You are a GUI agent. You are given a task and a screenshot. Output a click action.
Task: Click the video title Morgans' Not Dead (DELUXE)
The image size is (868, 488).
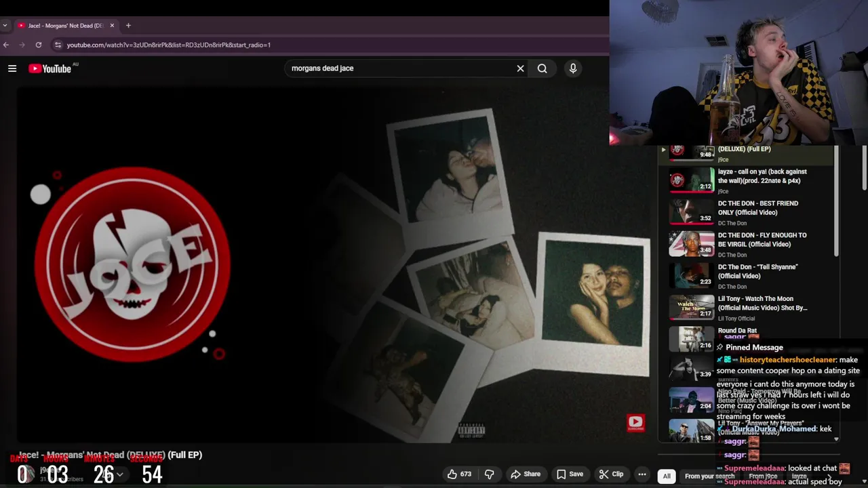click(x=111, y=455)
